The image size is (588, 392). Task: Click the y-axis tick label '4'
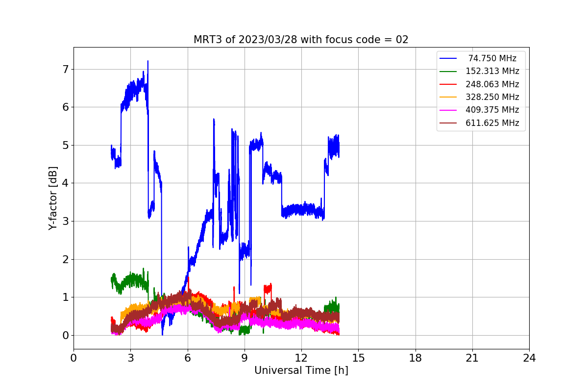point(66,183)
